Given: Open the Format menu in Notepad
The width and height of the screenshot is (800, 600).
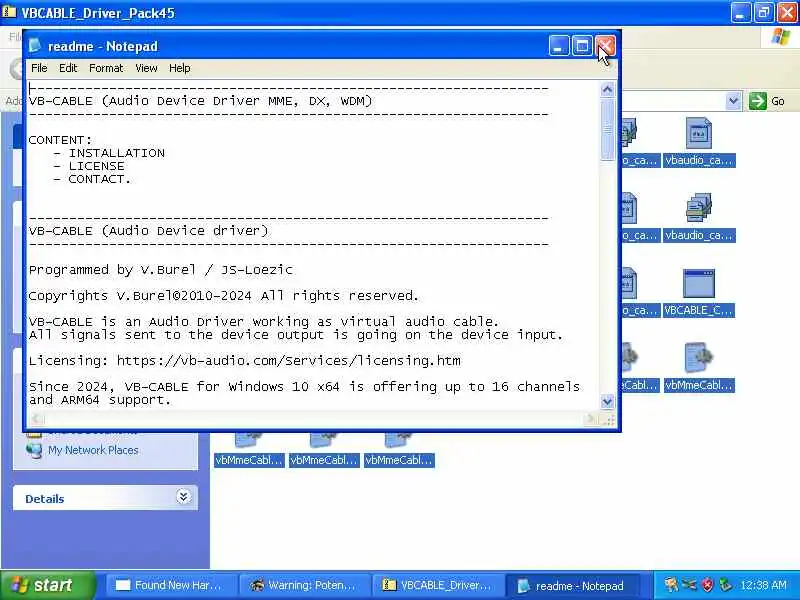Looking at the screenshot, I should click(x=106, y=68).
